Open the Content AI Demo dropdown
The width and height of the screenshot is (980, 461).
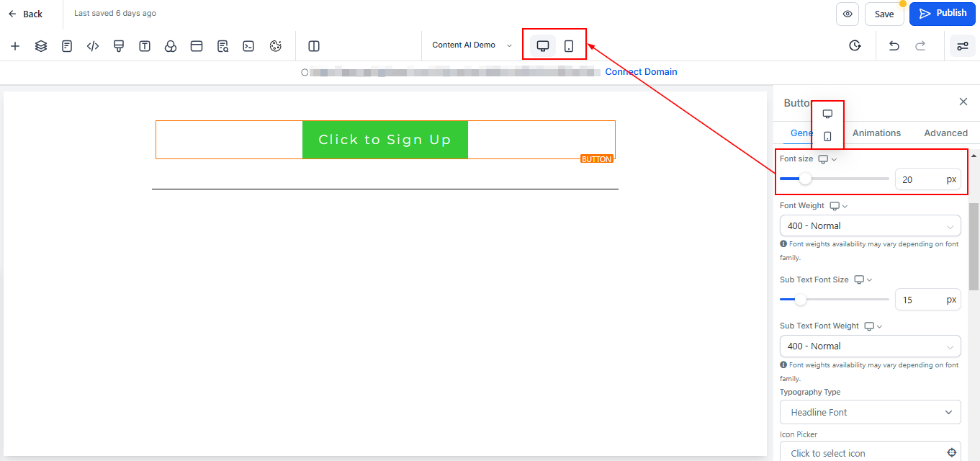[x=472, y=45]
